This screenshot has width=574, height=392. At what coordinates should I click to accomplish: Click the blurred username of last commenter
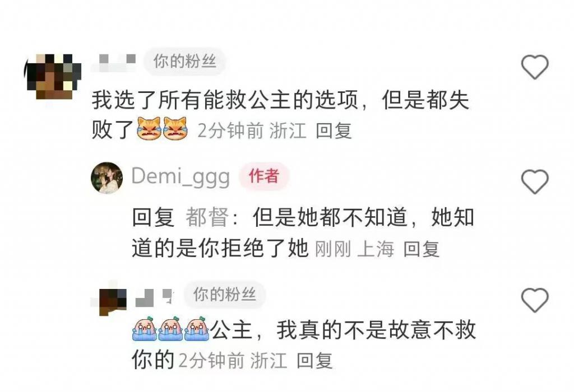click(x=154, y=297)
